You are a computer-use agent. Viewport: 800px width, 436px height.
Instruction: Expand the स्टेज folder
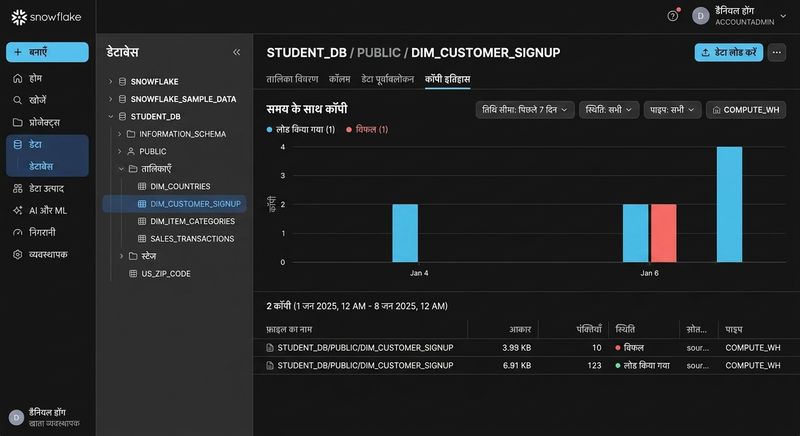pyautogui.click(x=121, y=256)
